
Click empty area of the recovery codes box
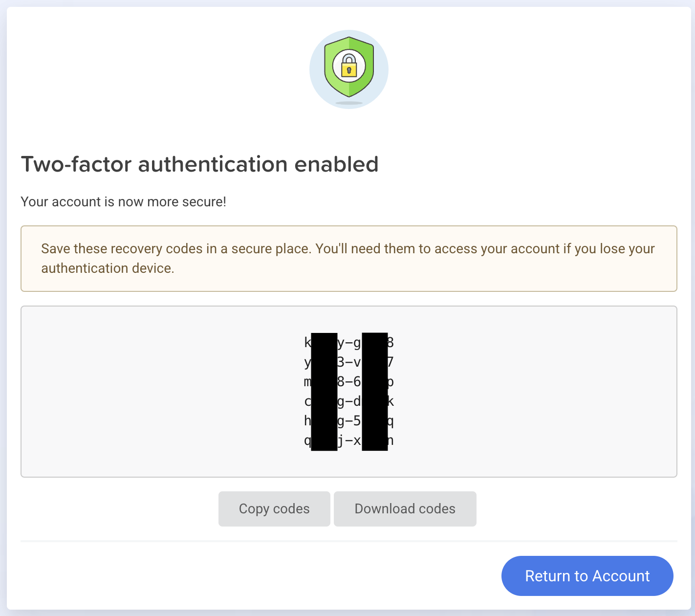click(147, 391)
